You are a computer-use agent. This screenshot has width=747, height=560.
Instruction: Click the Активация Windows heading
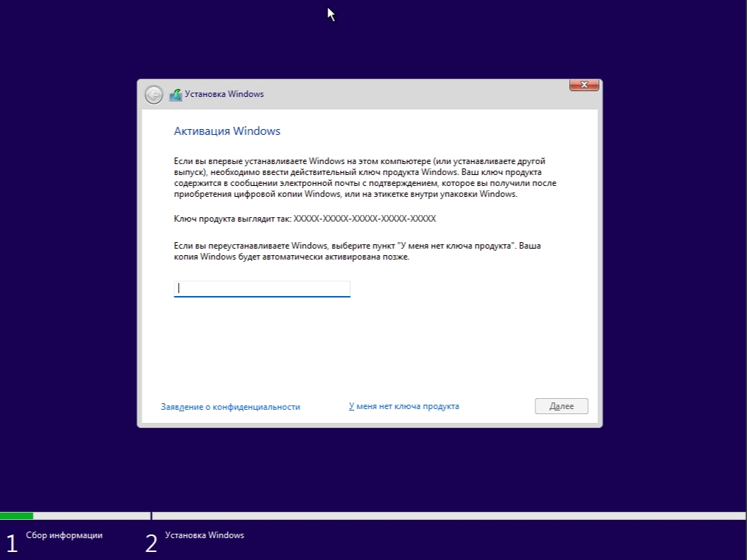coord(227,131)
